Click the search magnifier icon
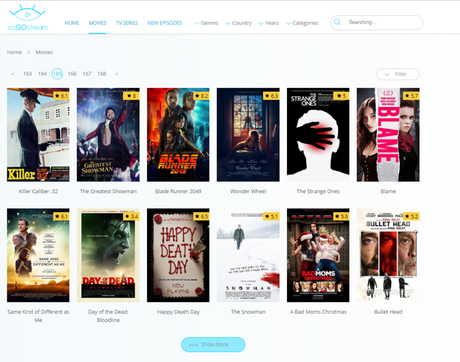Viewport: 460px width, 362px height. [337, 22]
